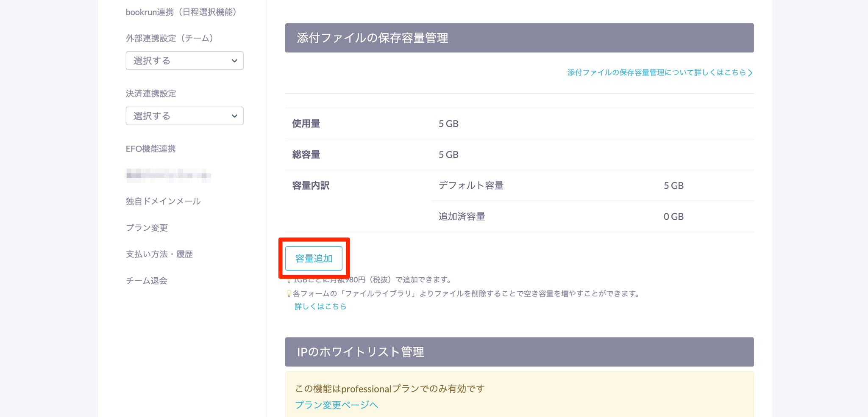
Task: Expand the 外部連携設定（チーム） dropdown
Action: (184, 61)
